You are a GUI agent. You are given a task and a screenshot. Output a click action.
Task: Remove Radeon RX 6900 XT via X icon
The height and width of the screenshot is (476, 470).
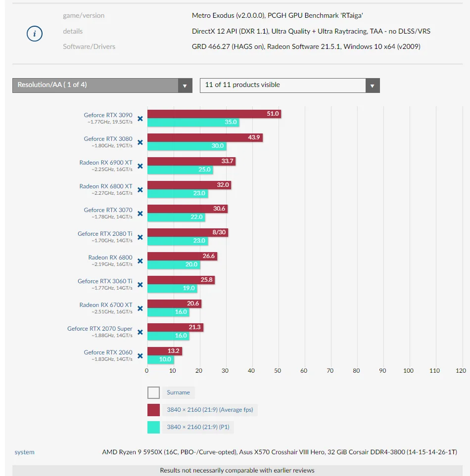[140, 166]
